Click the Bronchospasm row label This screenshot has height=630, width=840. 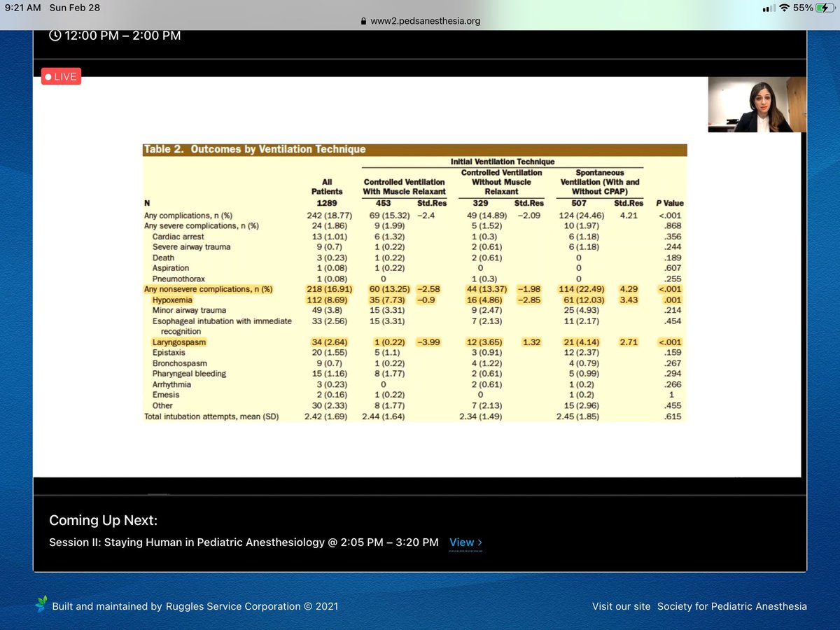point(179,363)
